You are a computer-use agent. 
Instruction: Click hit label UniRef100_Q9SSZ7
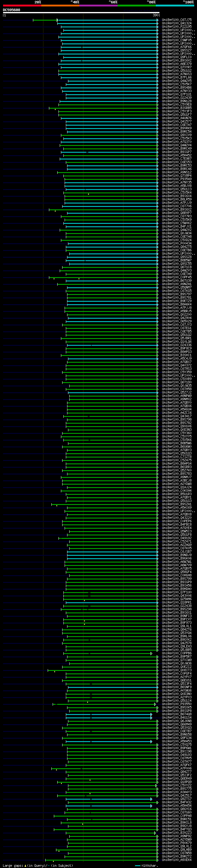(177, 50)
